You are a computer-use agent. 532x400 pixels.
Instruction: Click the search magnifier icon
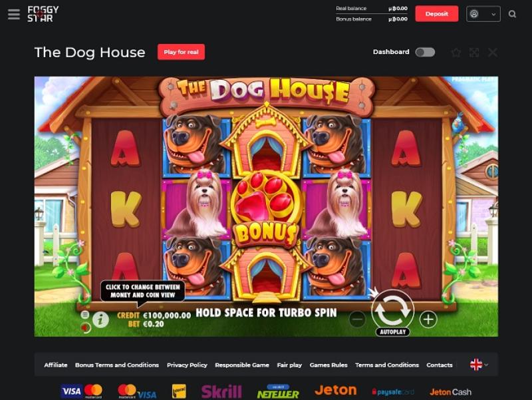tap(512, 14)
